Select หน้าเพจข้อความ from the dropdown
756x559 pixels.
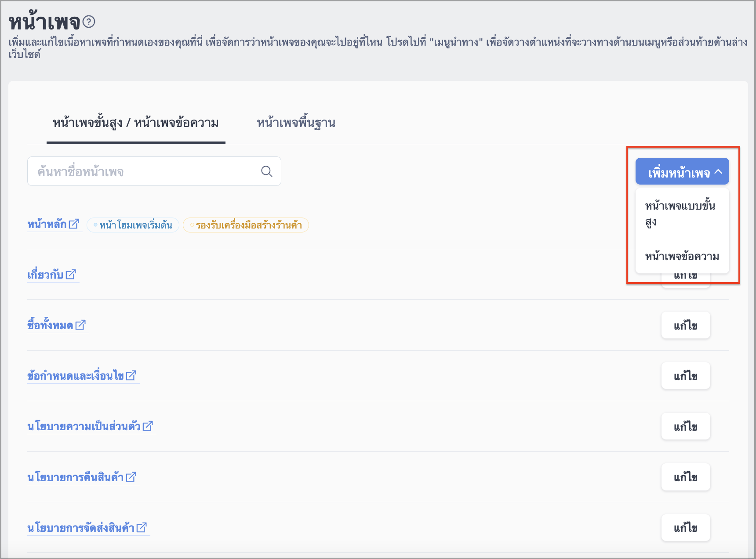pyautogui.click(x=682, y=256)
